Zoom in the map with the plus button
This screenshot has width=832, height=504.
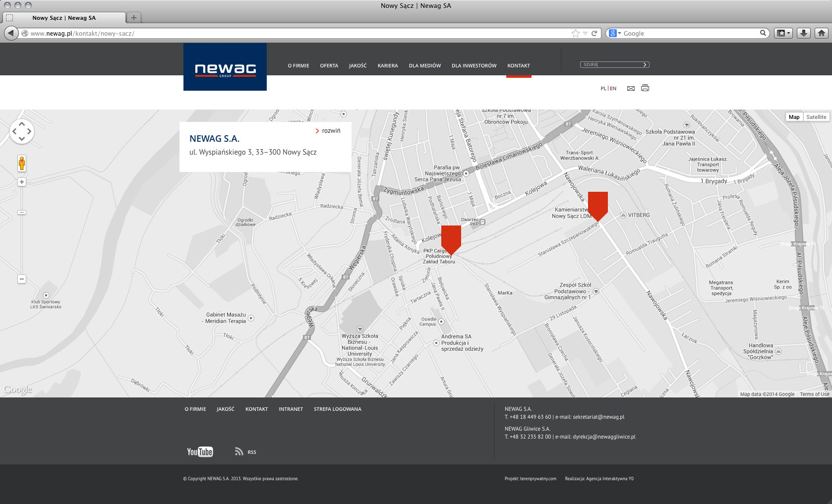click(22, 182)
